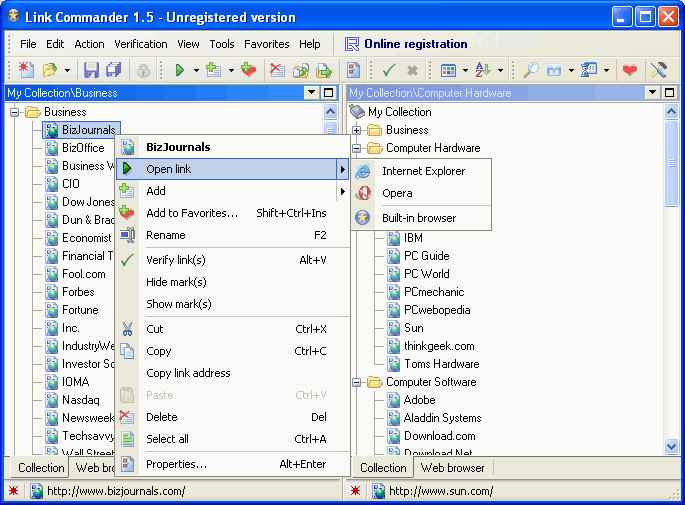
Task: Click the grayed padlock toolbar icon
Action: 143,70
